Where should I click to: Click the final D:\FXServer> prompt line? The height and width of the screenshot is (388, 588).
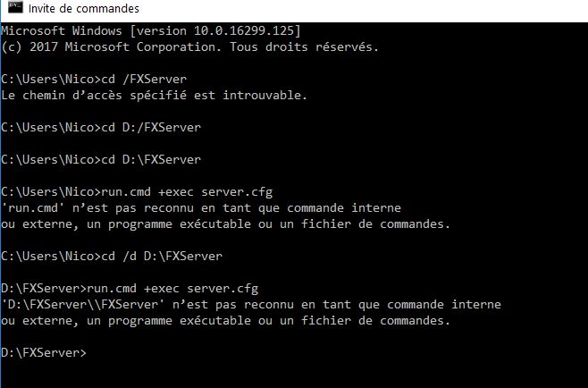point(44,353)
